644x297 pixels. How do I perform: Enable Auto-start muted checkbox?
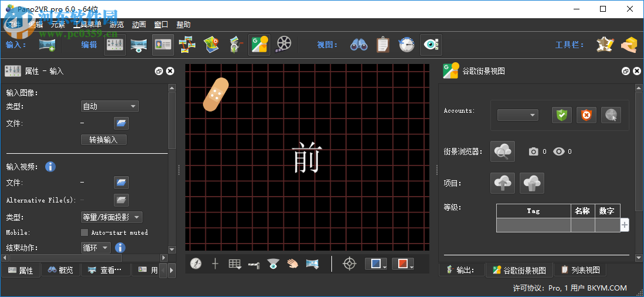coord(84,232)
